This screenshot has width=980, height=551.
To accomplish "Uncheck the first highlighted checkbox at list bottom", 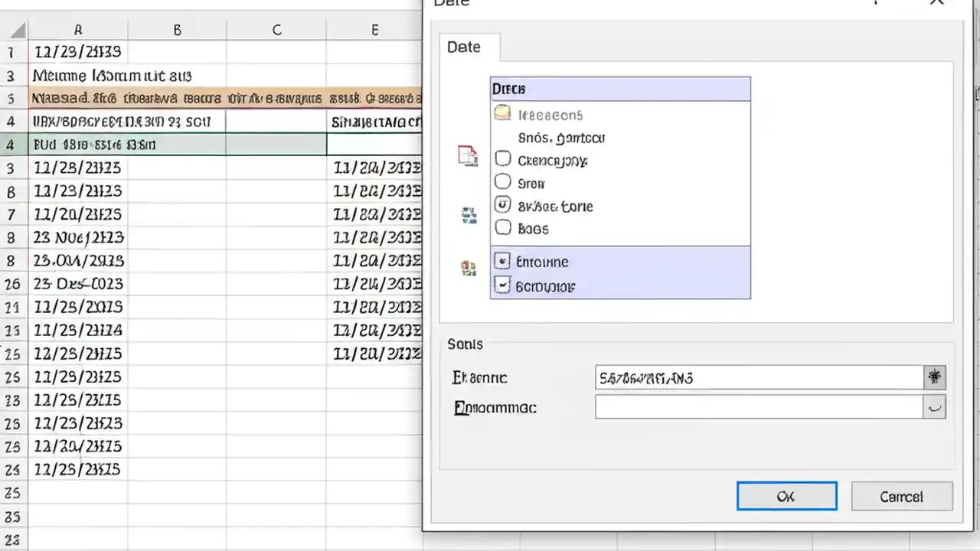I will [502, 262].
